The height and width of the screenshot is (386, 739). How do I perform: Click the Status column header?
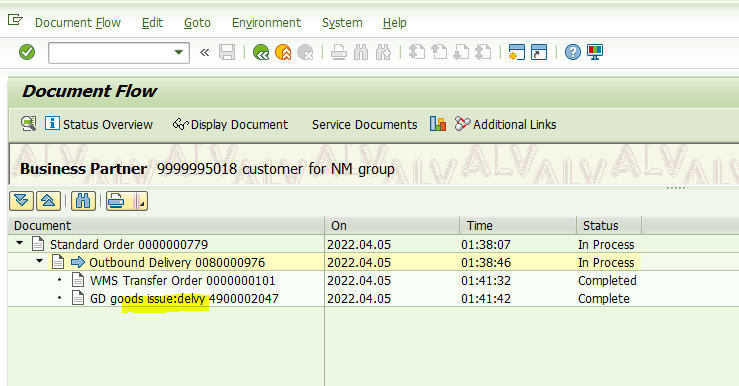(x=609, y=226)
